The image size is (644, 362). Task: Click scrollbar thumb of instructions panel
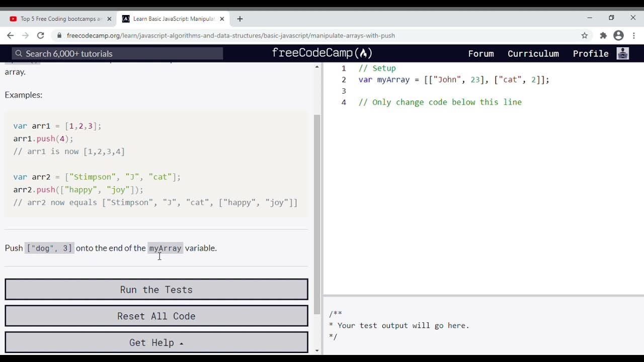click(317, 214)
